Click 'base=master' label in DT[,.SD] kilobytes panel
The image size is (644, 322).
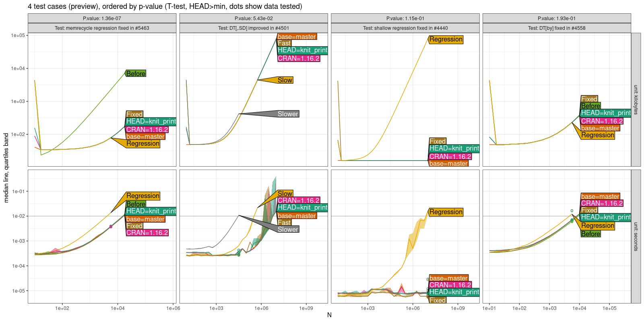point(297,37)
